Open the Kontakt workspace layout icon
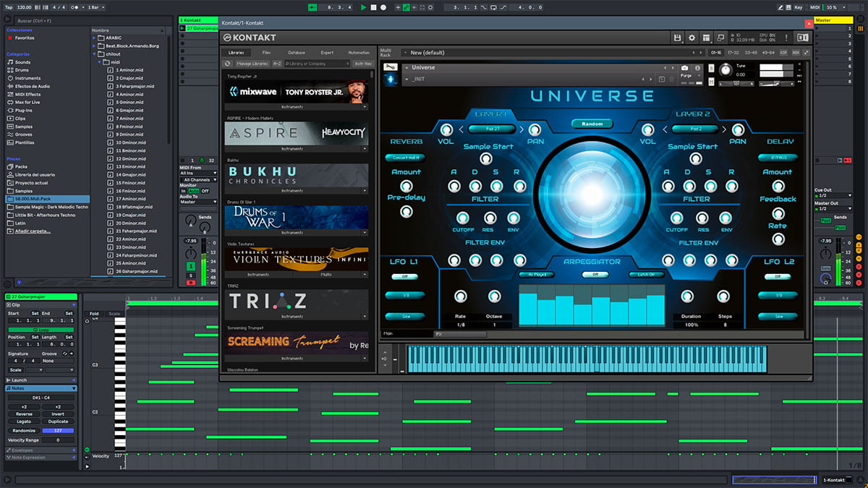Image resolution: width=868 pixels, height=488 pixels. 707,38
